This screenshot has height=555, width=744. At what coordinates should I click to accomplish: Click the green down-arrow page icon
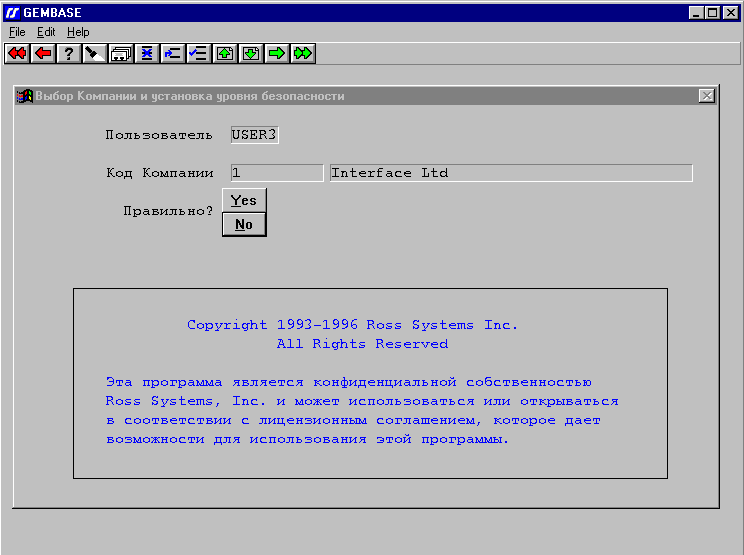pos(251,53)
